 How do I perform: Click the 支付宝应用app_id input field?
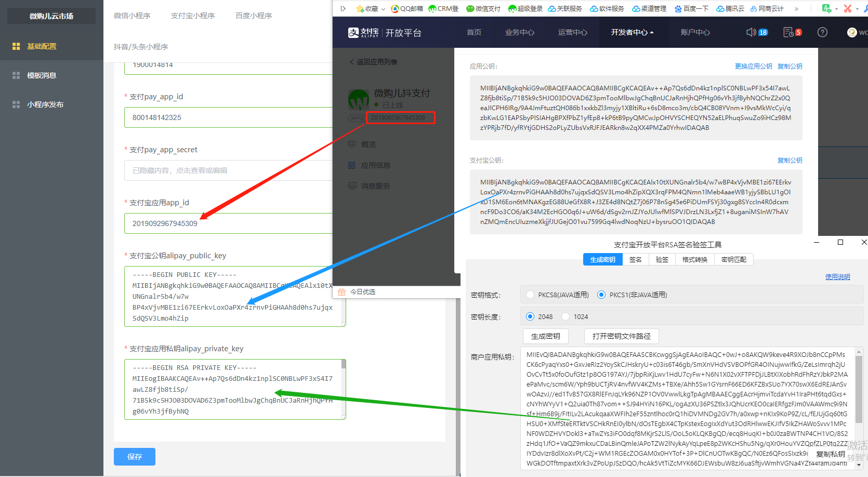point(229,223)
